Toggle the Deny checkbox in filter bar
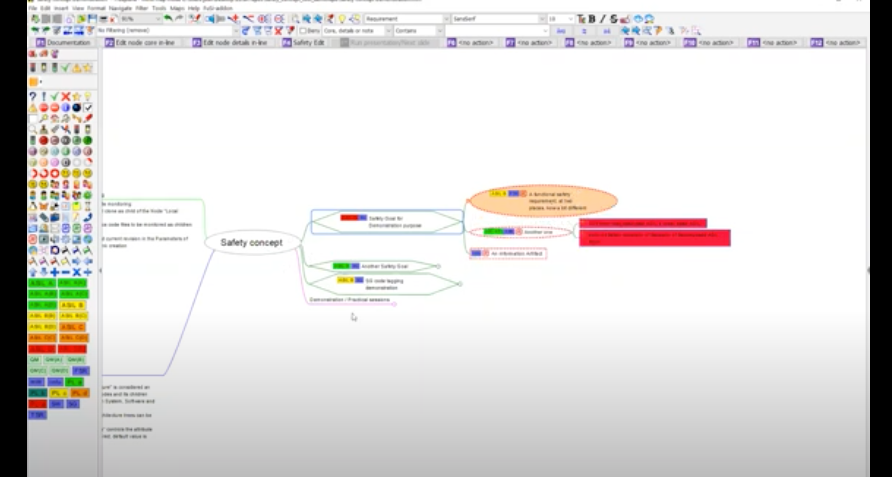Screen dimensions: 892x477 pos(302,31)
